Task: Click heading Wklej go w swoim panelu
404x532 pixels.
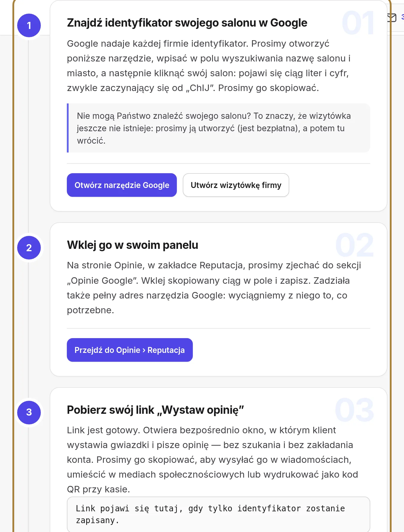Action: point(132,245)
